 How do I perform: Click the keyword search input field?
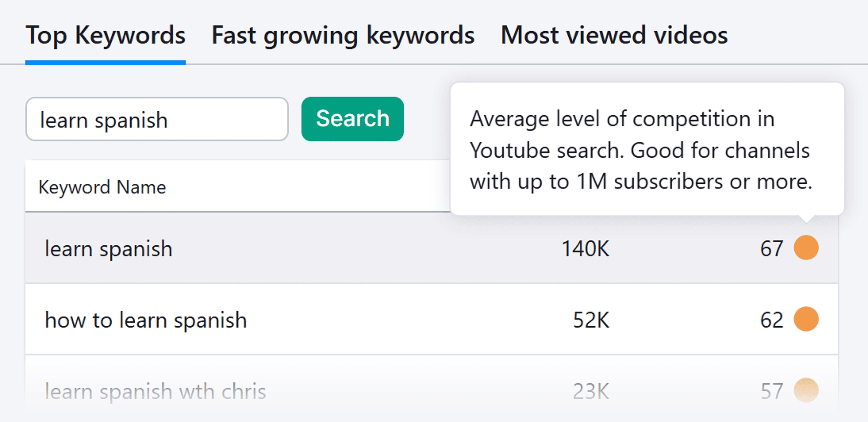[x=157, y=119]
